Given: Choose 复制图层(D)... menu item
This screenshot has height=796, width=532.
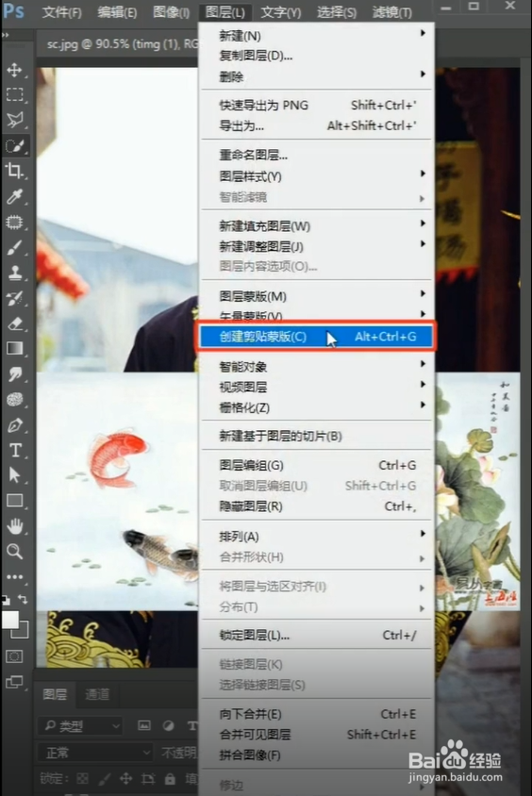Looking at the screenshot, I should coord(316,56).
